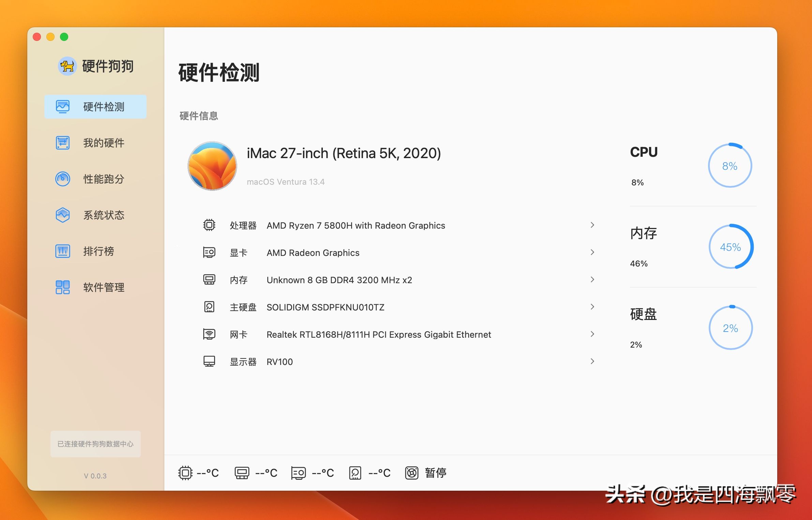Expand the 处理器 AMD Ryzen row chevron
812x520 pixels.
tap(592, 225)
